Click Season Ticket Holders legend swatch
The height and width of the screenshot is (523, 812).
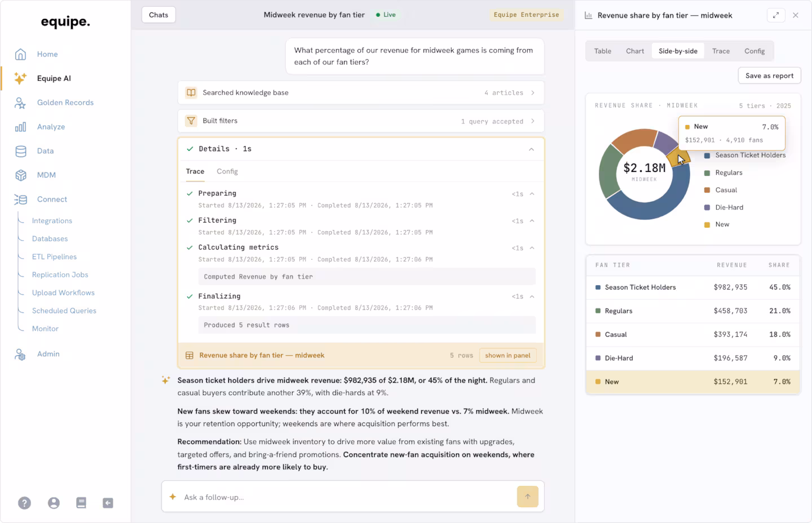(x=707, y=156)
